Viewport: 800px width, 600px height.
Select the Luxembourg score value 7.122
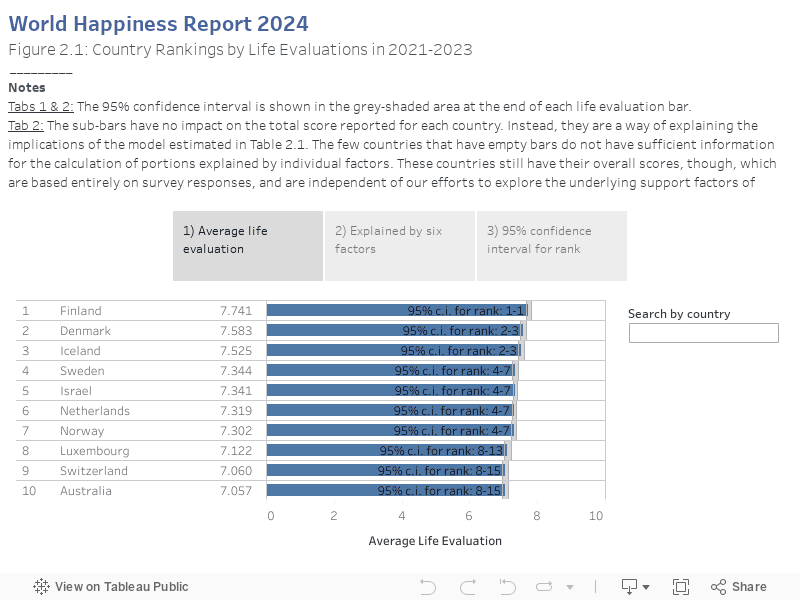pos(236,451)
